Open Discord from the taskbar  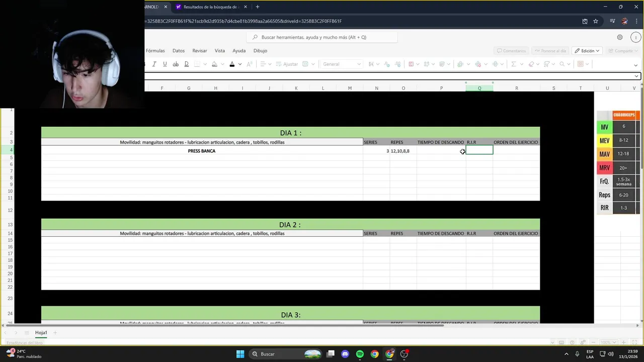[345, 354]
